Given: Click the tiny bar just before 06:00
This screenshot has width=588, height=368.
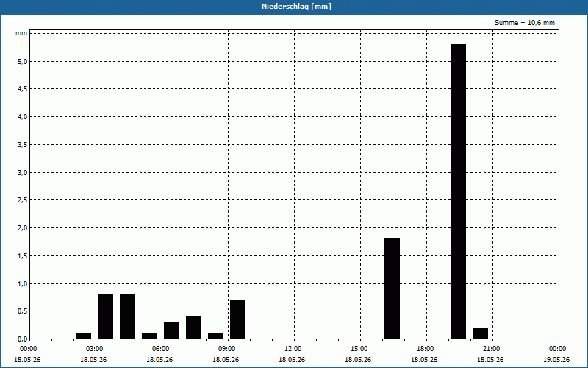Looking at the screenshot, I should pos(150,336).
